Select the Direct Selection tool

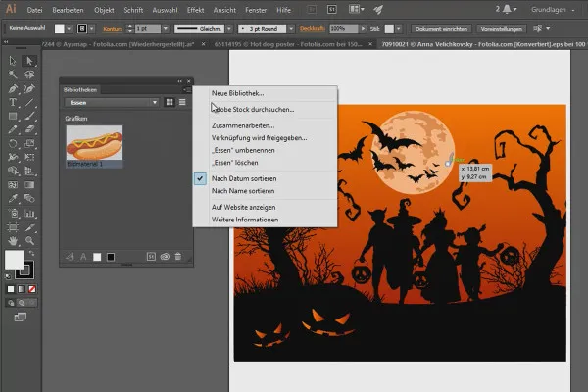pyautogui.click(x=29, y=61)
